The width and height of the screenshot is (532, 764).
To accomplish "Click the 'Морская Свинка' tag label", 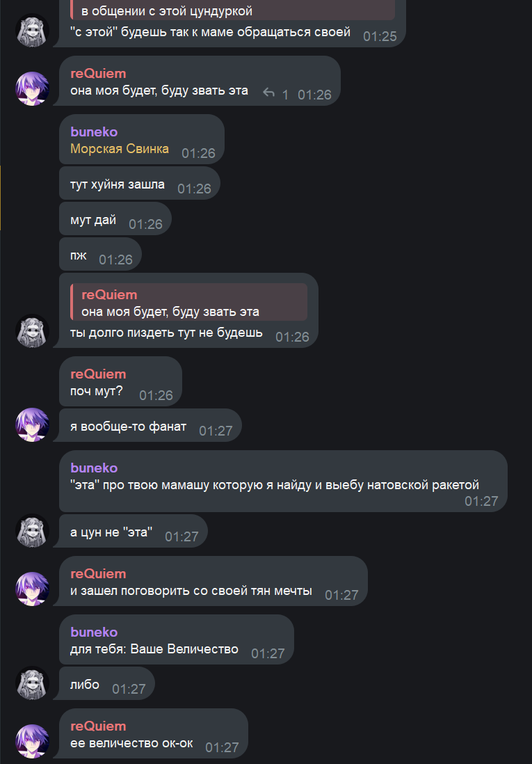I will (120, 149).
